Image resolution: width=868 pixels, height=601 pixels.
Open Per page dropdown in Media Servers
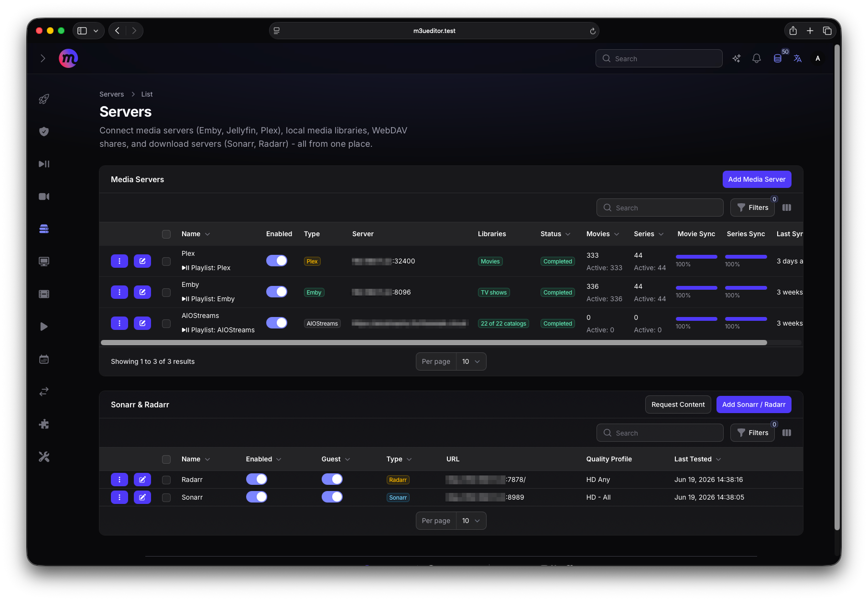471,361
